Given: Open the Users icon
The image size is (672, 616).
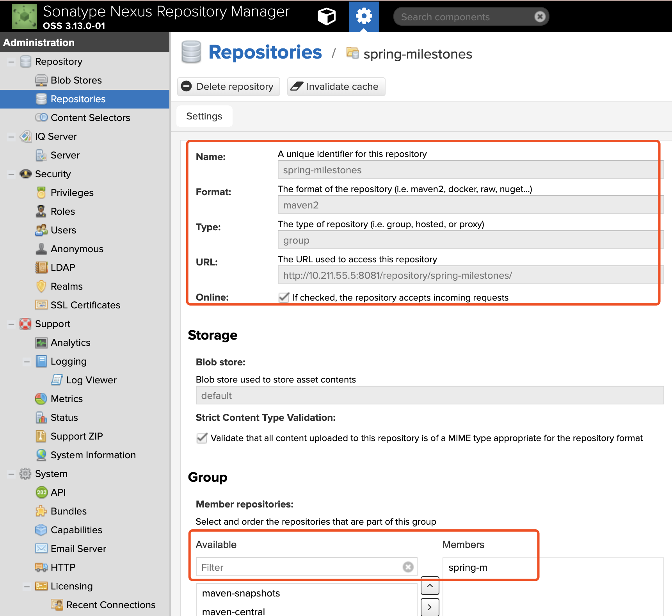Looking at the screenshot, I should pyautogui.click(x=41, y=230).
